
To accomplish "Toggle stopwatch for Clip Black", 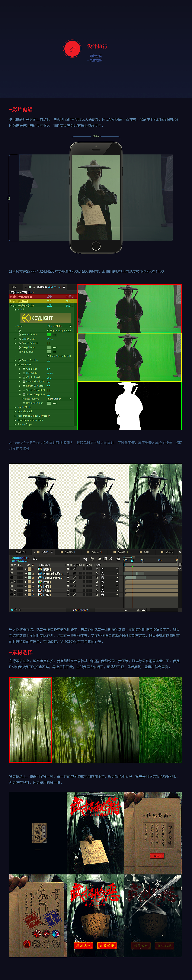I will 23,369.
